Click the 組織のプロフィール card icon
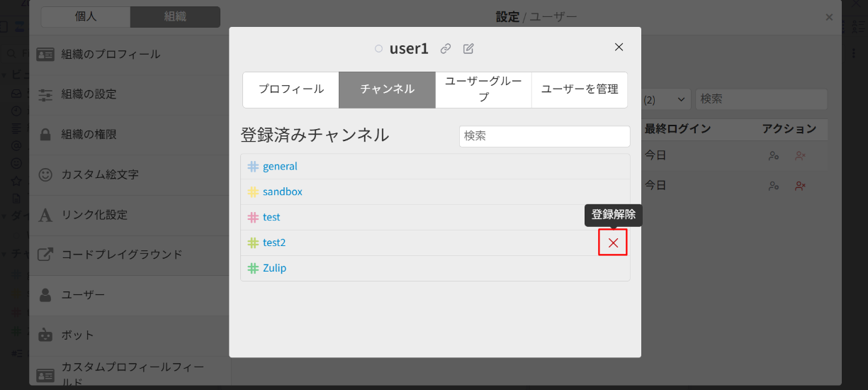868x390 pixels. (x=45, y=54)
